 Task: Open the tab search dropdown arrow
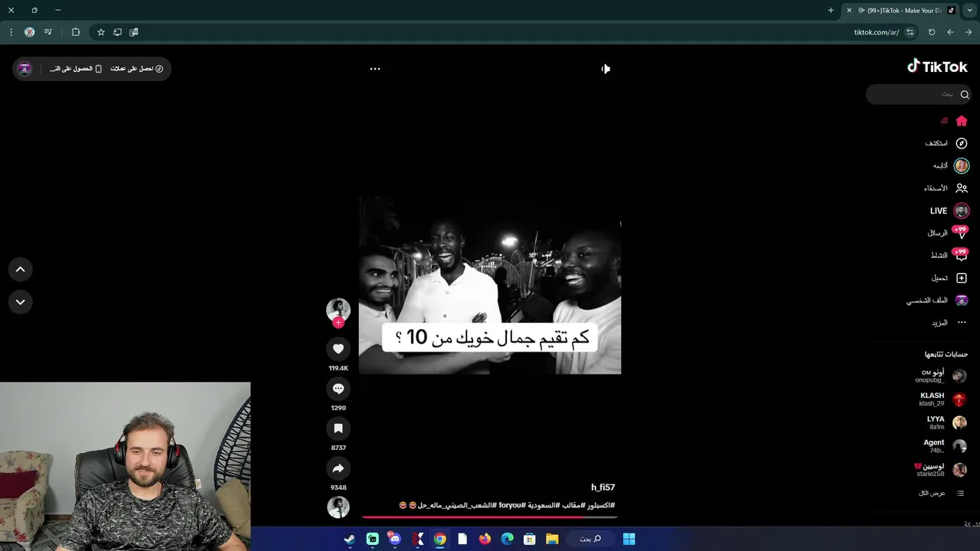pos(969,11)
